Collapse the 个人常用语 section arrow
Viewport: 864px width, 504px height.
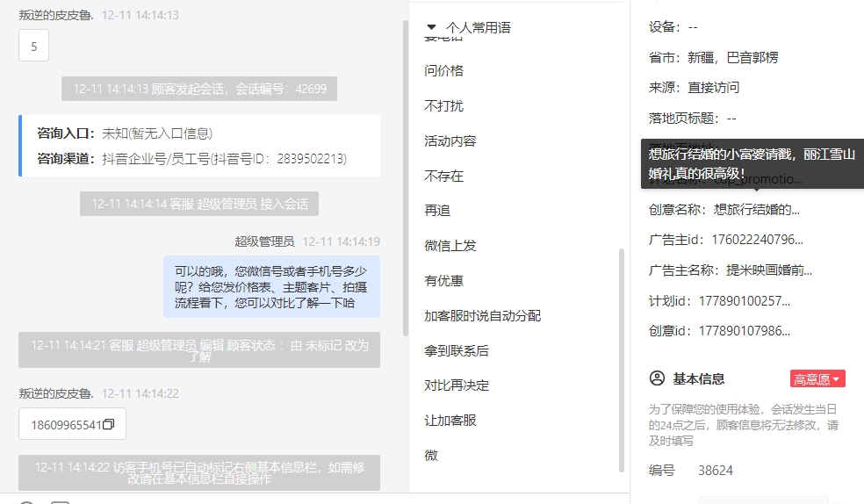click(x=431, y=27)
